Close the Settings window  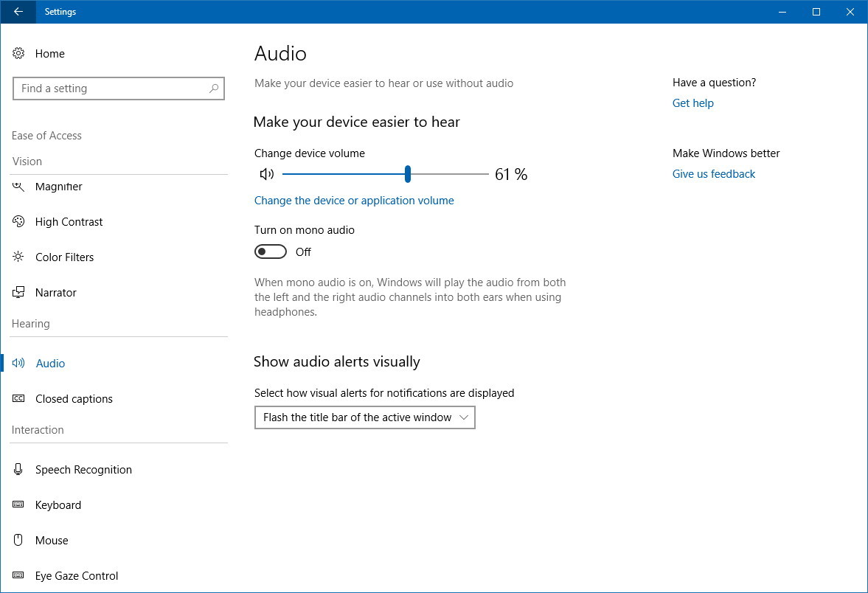click(850, 12)
